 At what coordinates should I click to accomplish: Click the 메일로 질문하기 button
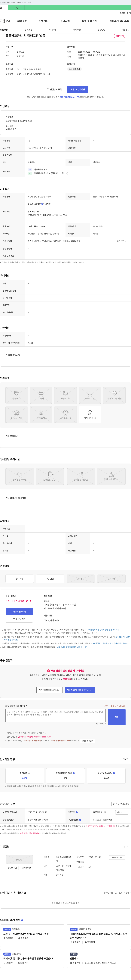click(x=87, y=741)
